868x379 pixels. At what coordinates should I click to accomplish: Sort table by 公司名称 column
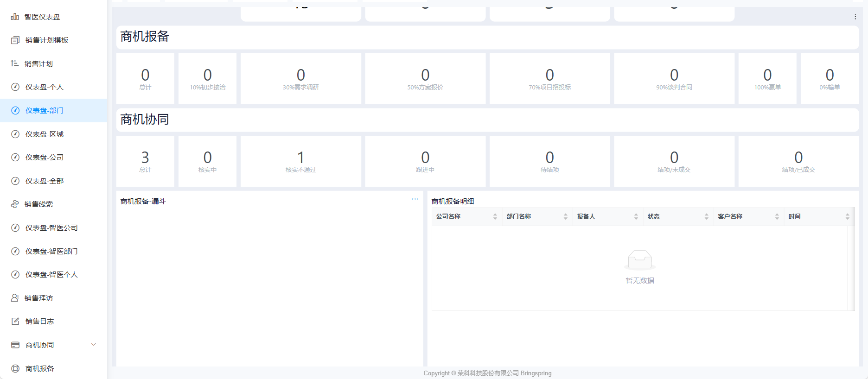tap(495, 216)
